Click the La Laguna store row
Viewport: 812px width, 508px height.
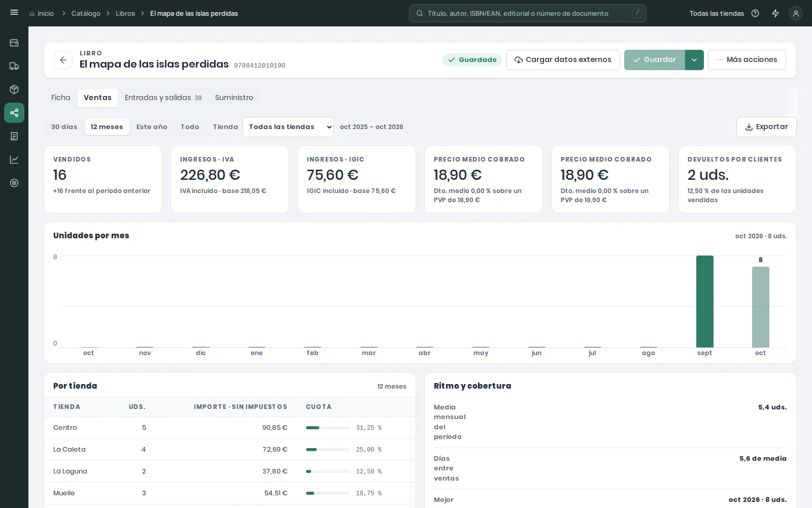pos(230,471)
